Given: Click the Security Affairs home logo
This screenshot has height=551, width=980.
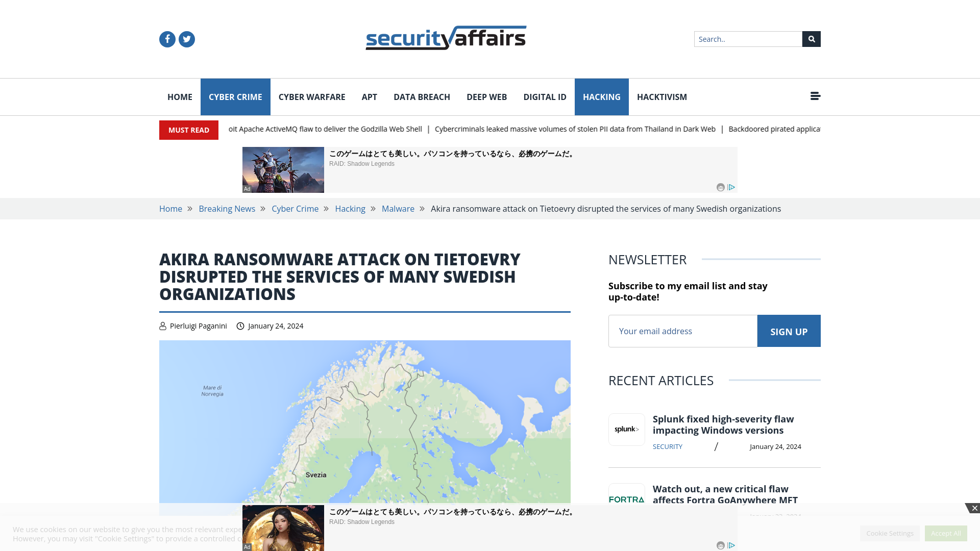Looking at the screenshot, I should pos(446,37).
